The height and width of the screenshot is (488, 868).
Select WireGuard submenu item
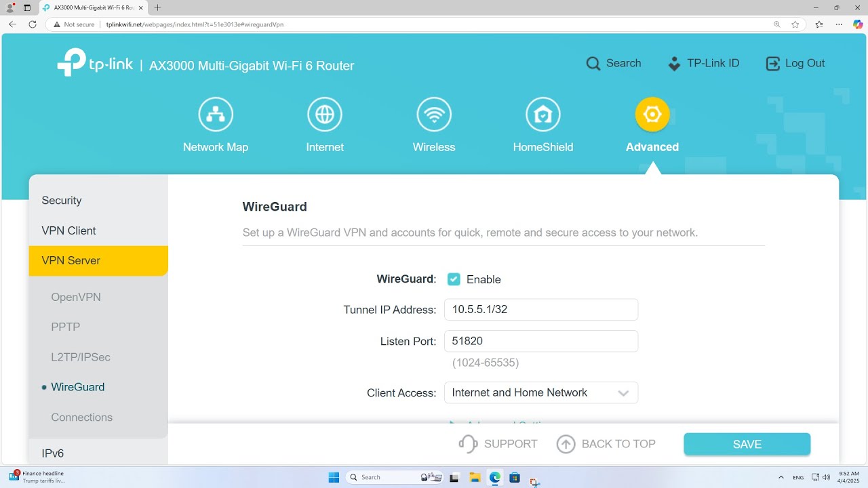coord(78,387)
